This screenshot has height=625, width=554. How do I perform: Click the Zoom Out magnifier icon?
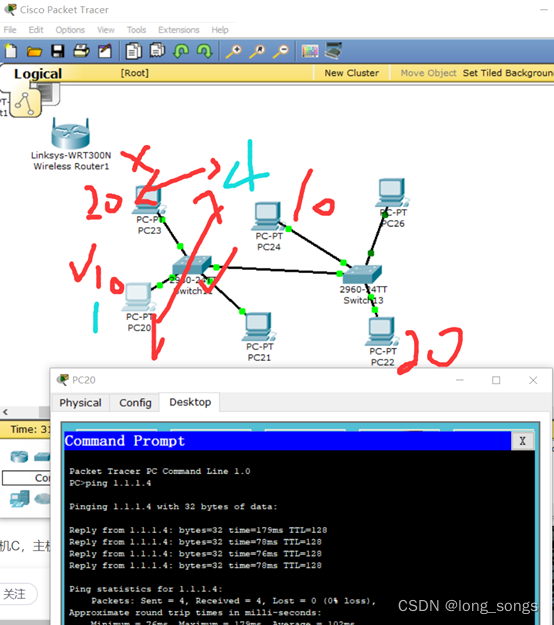click(281, 51)
